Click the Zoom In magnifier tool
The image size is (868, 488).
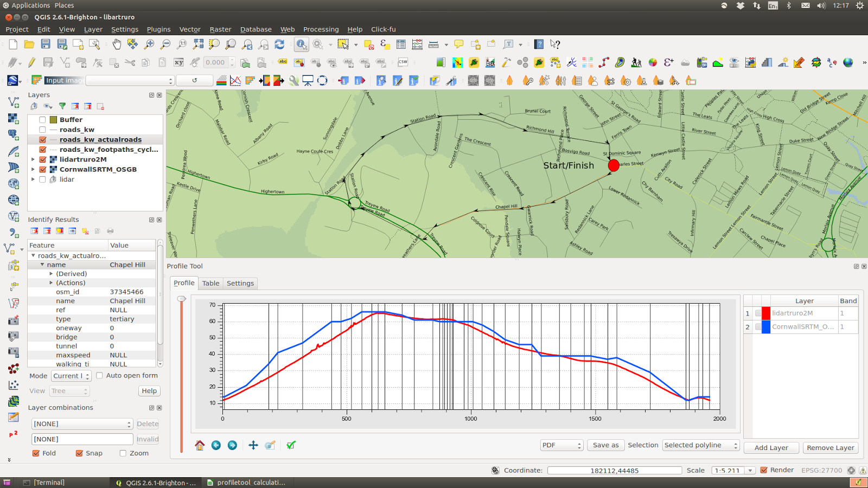pos(149,44)
